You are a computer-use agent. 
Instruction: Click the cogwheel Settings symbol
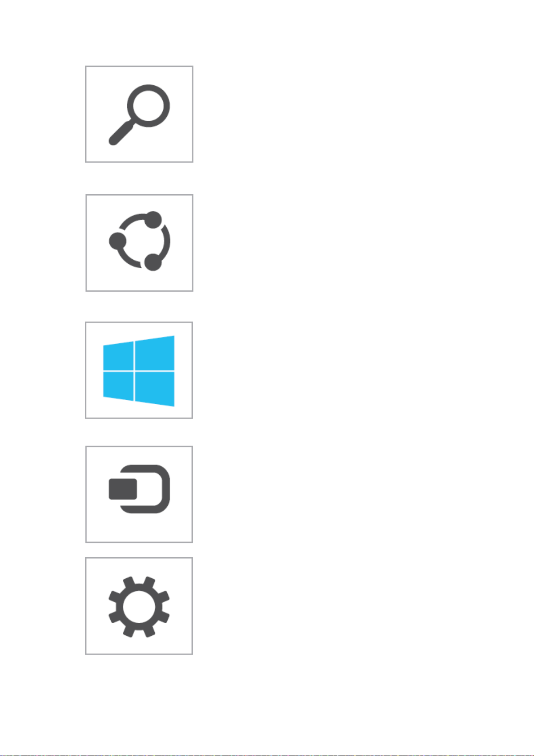pos(139,606)
